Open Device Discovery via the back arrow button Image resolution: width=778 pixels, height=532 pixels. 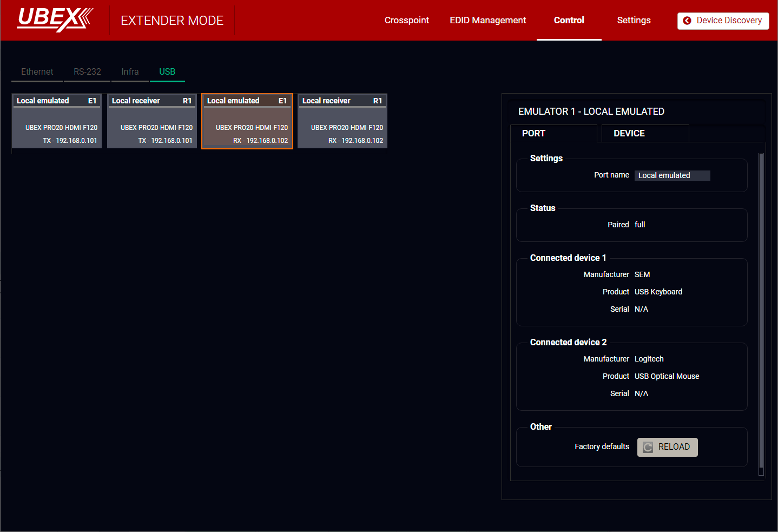(723, 21)
